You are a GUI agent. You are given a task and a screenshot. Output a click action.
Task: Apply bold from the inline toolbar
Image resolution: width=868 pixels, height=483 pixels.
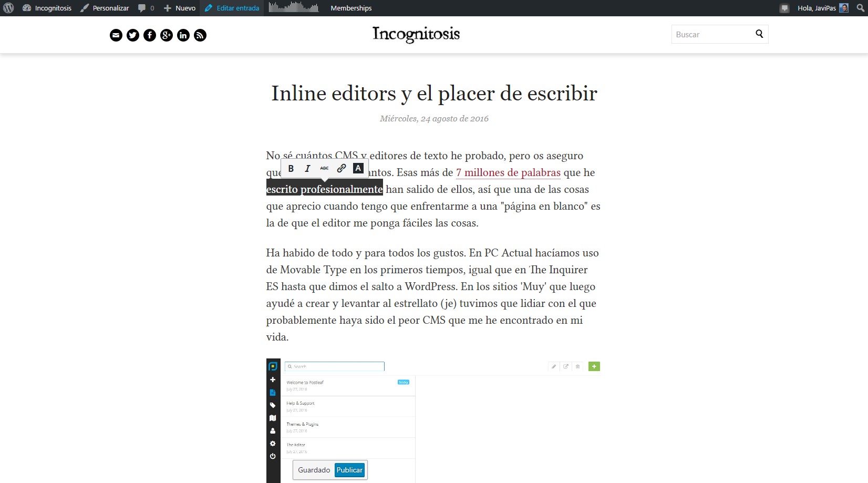(291, 168)
